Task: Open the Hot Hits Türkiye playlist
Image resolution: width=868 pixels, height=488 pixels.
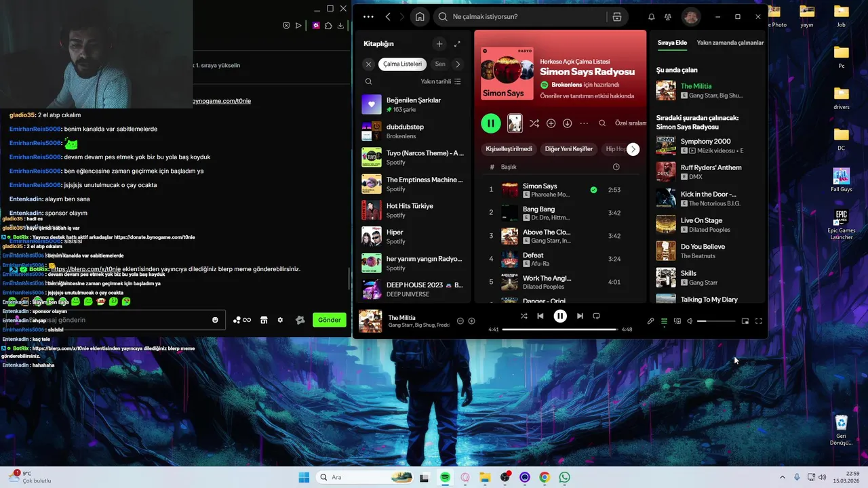Action: tap(412, 210)
